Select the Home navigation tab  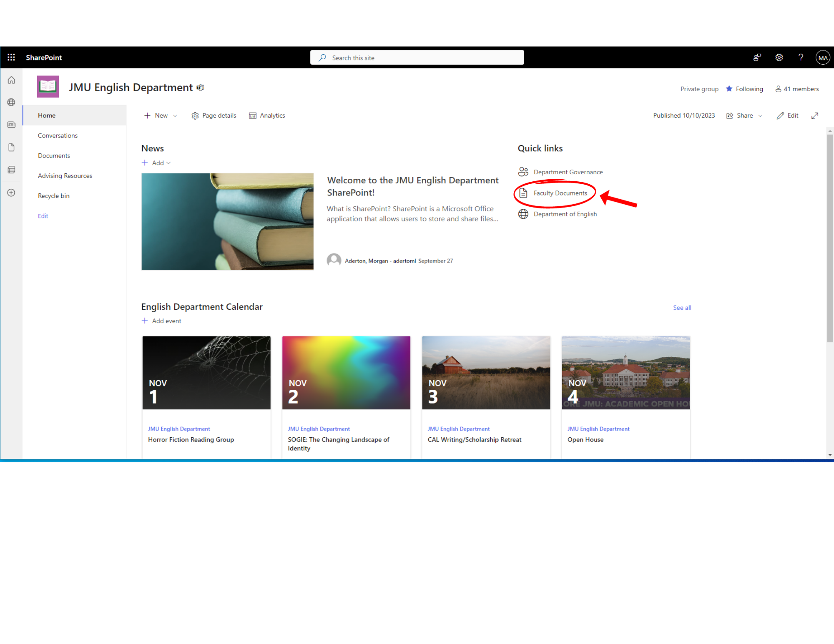(x=47, y=115)
